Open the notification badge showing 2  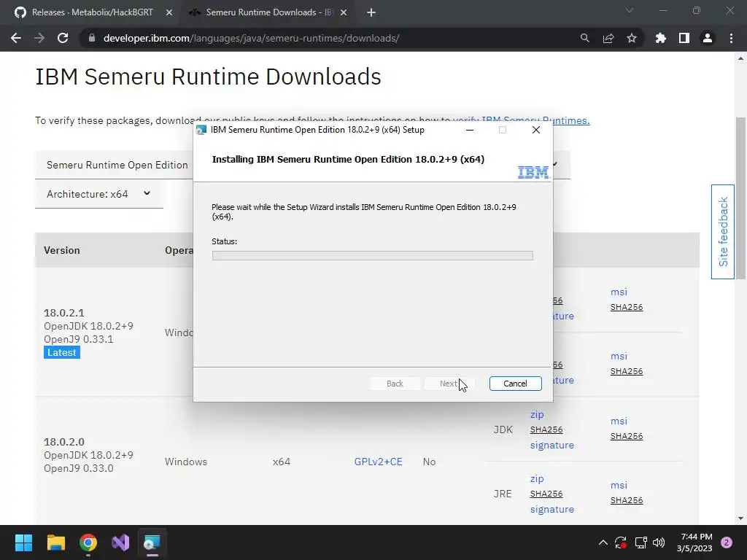tap(727, 542)
